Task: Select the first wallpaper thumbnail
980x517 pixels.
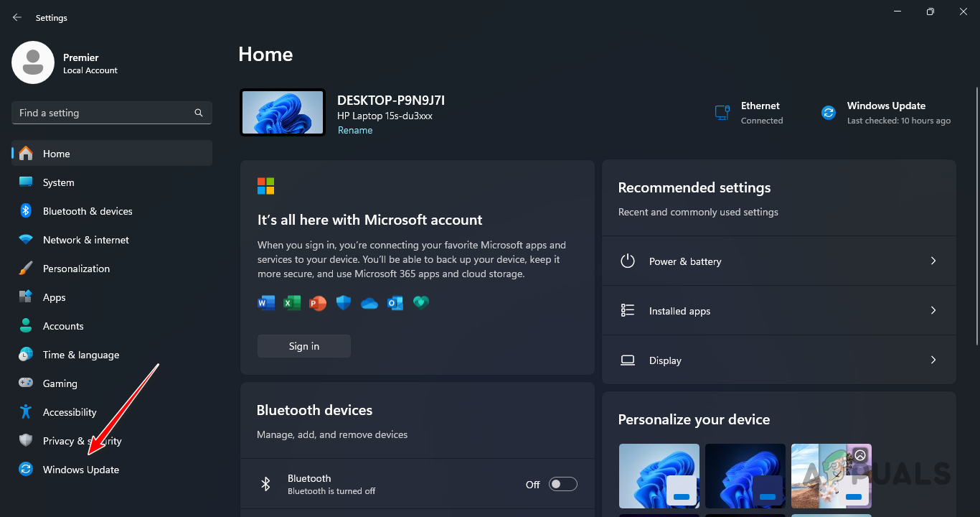Action: (x=659, y=475)
